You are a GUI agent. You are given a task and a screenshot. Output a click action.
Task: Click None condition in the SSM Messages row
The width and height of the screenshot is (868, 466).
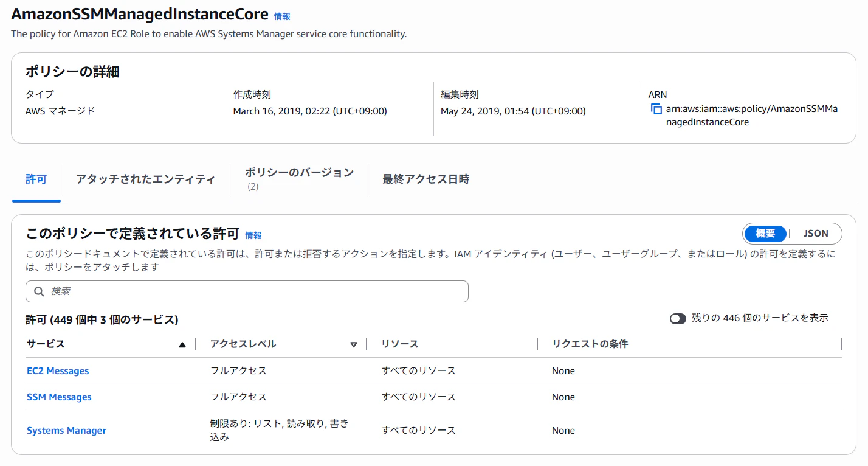coord(563,397)
